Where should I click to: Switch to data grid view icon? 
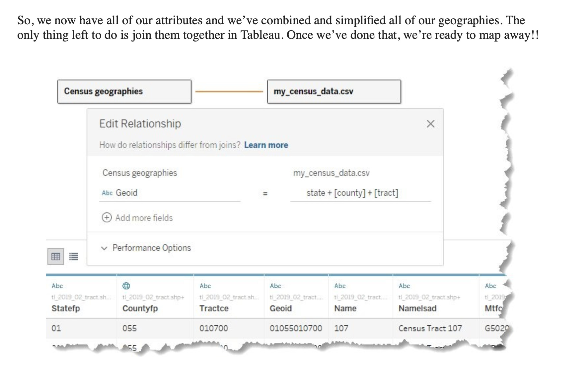point(56,257)
